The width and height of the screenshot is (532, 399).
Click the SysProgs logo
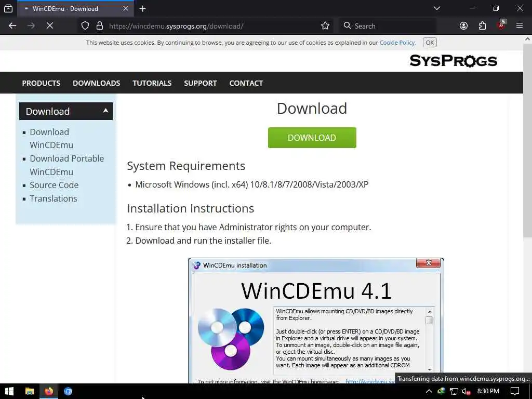[x=453, y=61]
